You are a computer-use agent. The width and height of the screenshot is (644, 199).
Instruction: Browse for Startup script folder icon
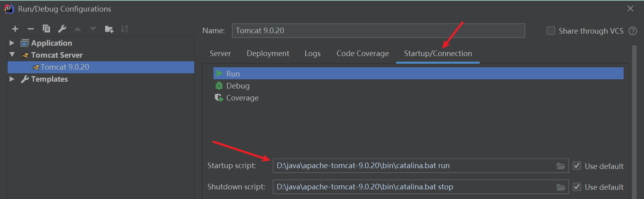coord(561,166)
